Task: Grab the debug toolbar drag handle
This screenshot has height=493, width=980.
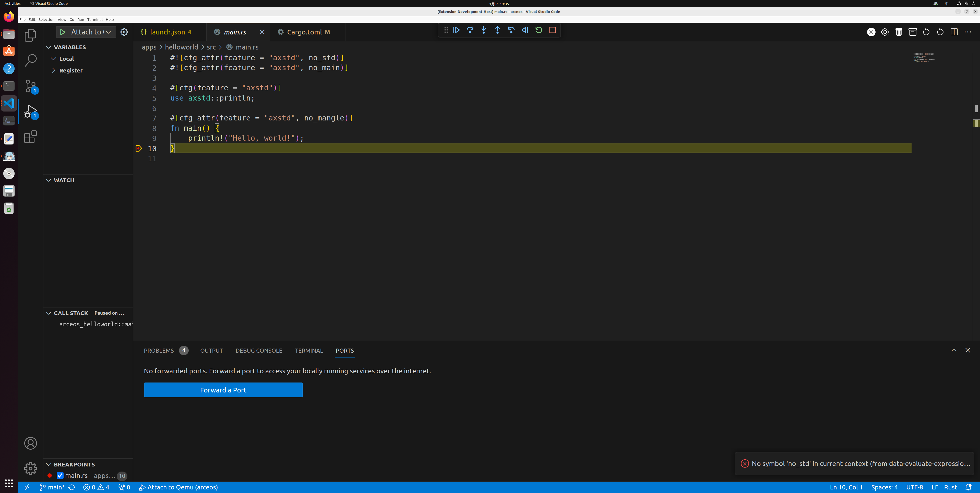Action: pyautogui.click(x=446, y=30)
